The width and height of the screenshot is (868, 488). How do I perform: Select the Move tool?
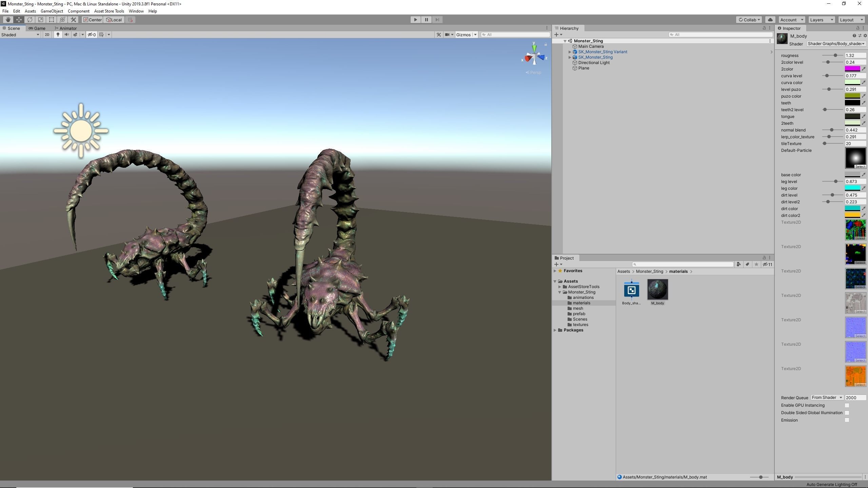tap(19, 20)
